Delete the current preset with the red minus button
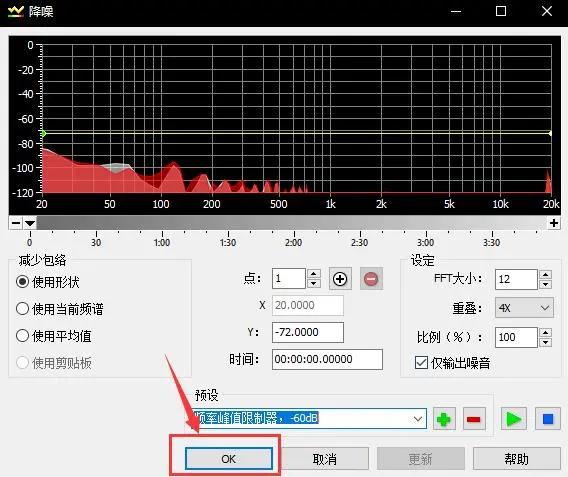This screenshot has width=568, height=477. click(x=474, y=419)
